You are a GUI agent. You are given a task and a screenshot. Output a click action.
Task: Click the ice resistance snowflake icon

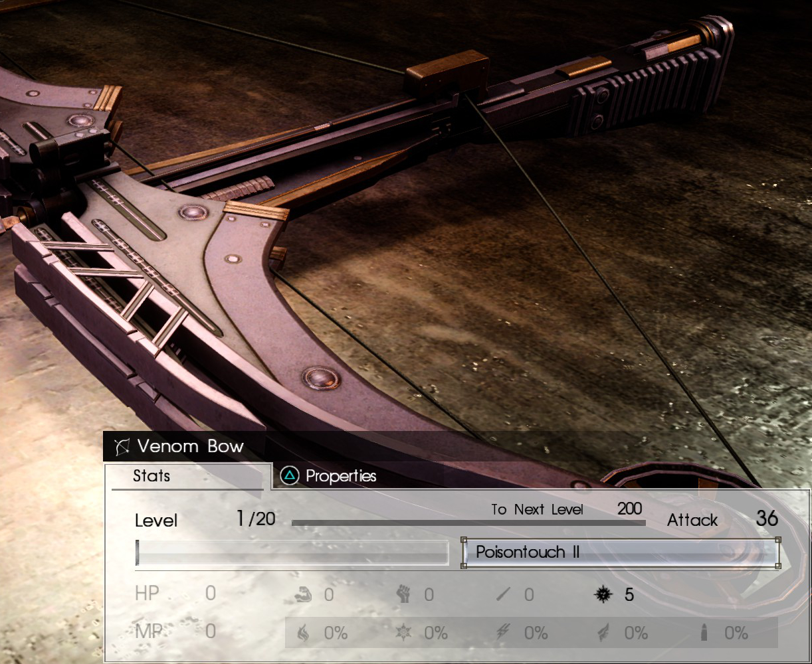pyautogui.click(x=403, y=633)
